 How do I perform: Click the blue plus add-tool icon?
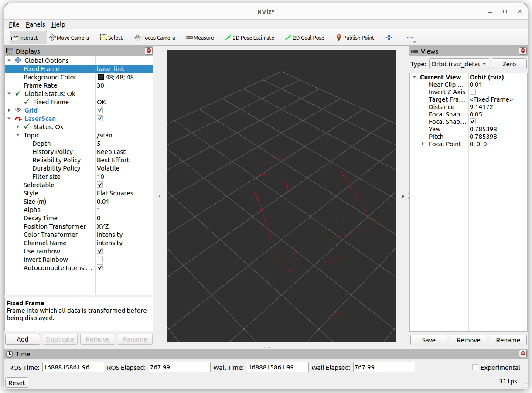pyautogui.click(x=389, y=38)
